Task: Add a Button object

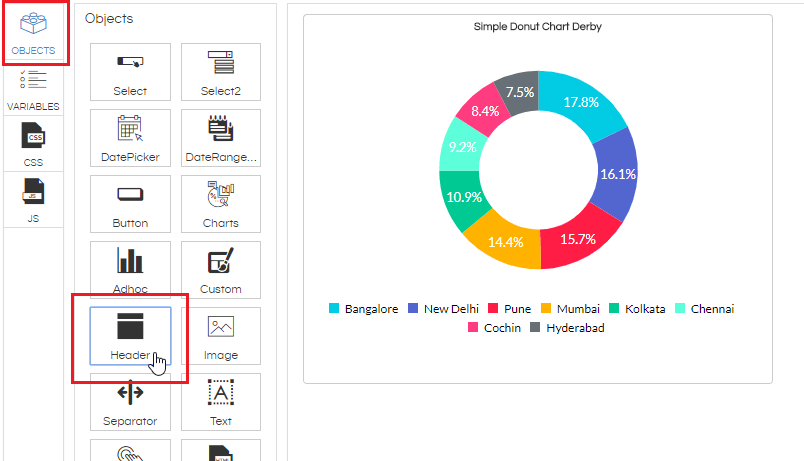Action: pos(130,204)
